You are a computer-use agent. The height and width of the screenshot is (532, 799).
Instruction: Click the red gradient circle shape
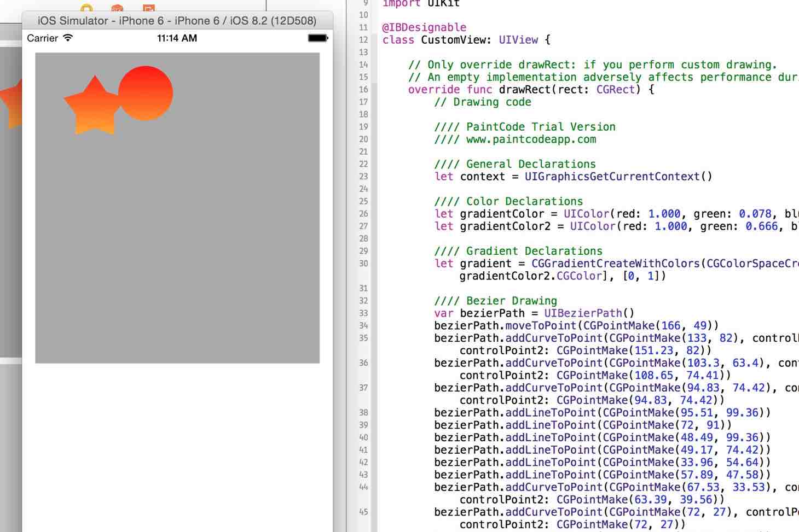[146, 93]
